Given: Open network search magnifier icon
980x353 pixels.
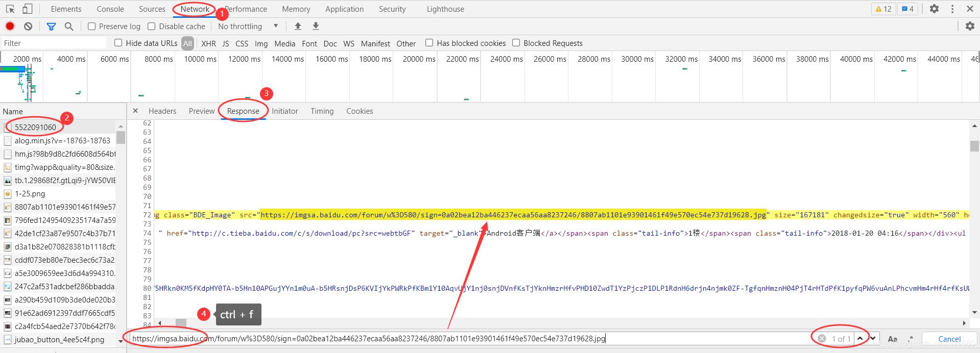Looking at the screenshot, I should (69, 26).
